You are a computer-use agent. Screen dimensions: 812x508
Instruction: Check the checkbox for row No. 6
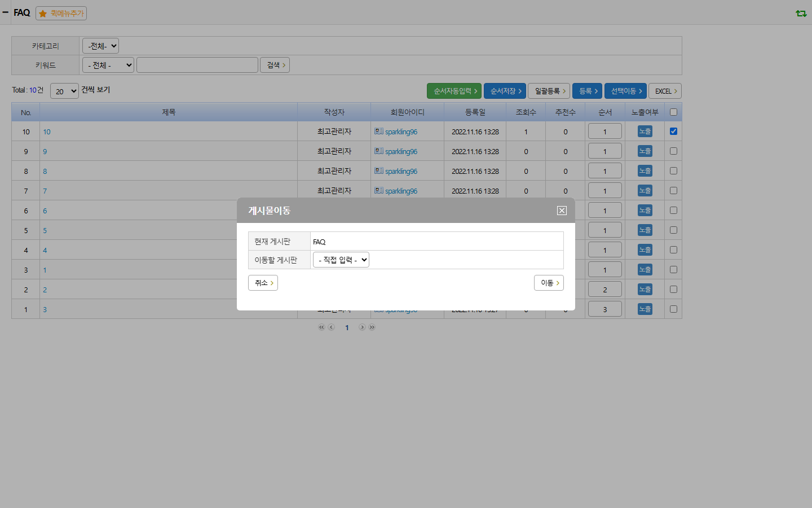pos(673,210)
